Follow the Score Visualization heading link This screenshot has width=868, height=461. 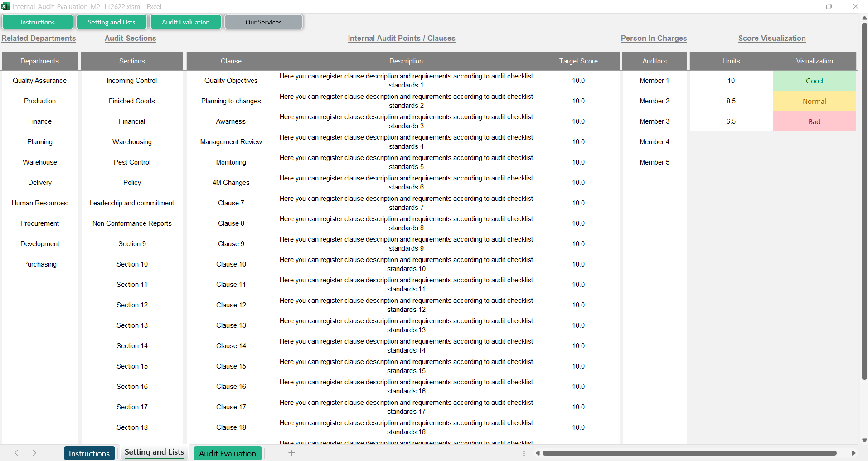coord(771,39)
